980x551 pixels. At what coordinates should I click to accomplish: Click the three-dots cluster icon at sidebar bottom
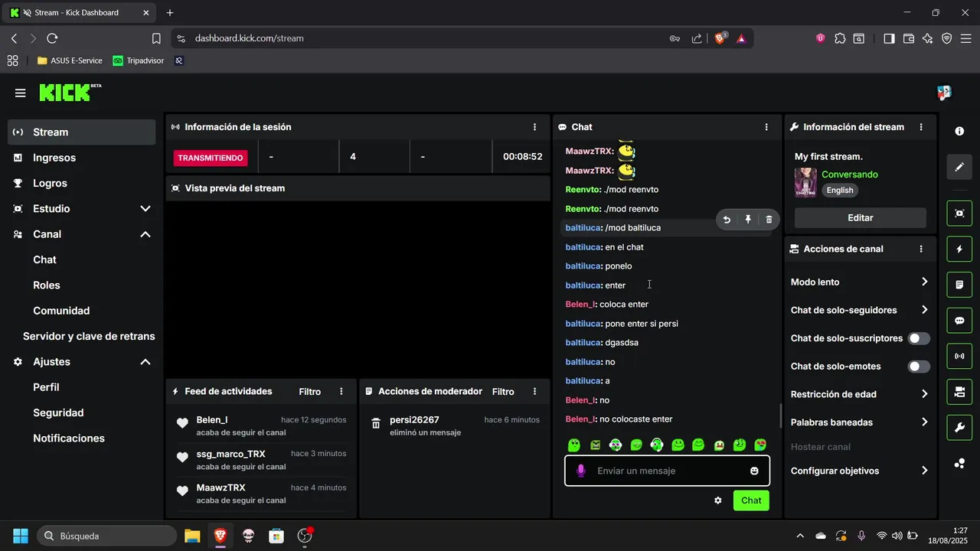tap(959, 463)
